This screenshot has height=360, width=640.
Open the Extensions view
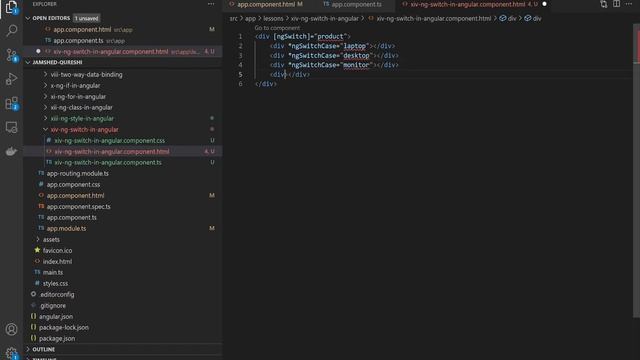11,103
